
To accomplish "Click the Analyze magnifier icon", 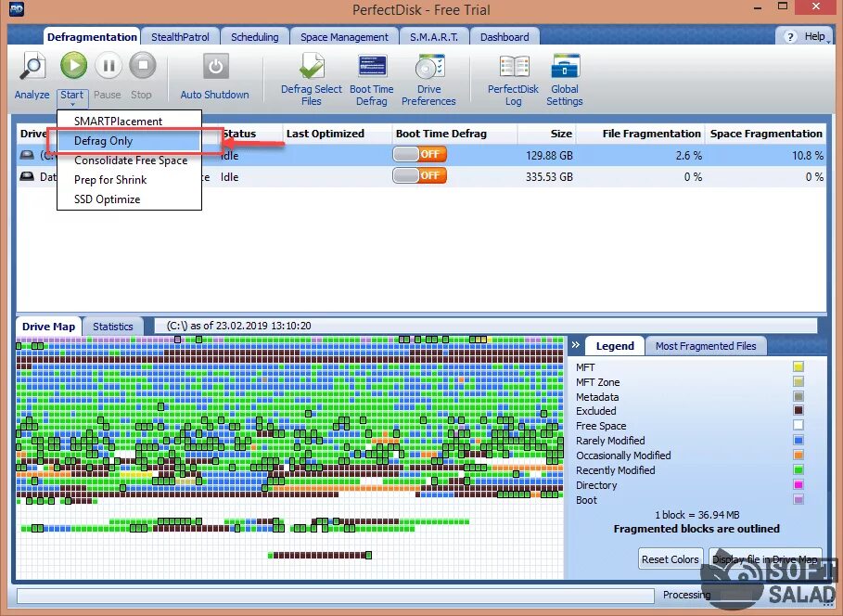I will tap(32, 66).
